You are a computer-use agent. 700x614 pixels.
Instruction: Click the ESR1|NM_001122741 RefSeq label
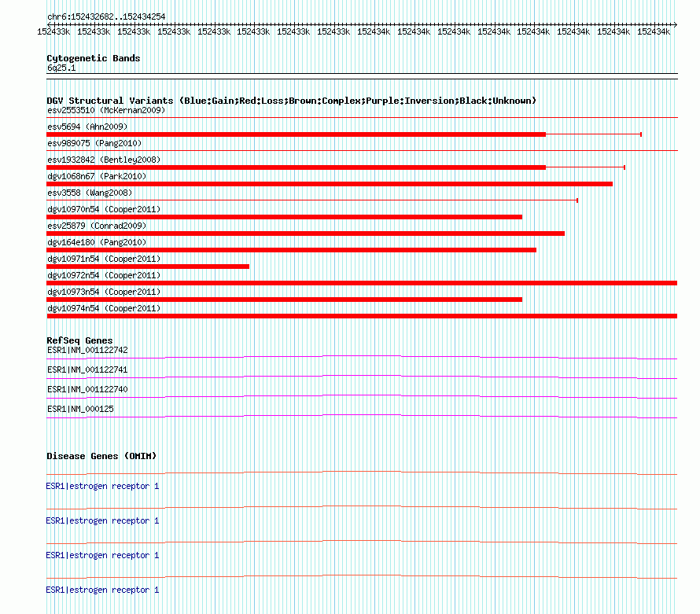click(87, 370)
